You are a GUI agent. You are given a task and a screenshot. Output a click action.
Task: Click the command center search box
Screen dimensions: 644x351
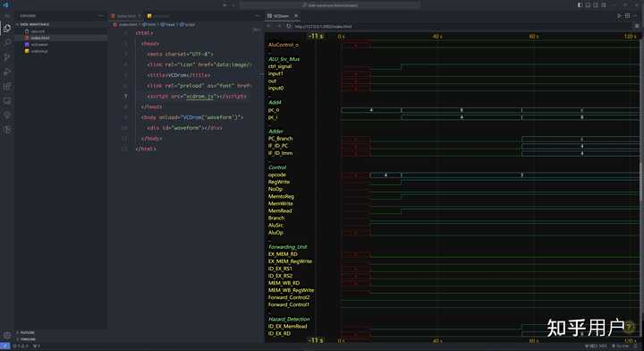click(330, 5)
